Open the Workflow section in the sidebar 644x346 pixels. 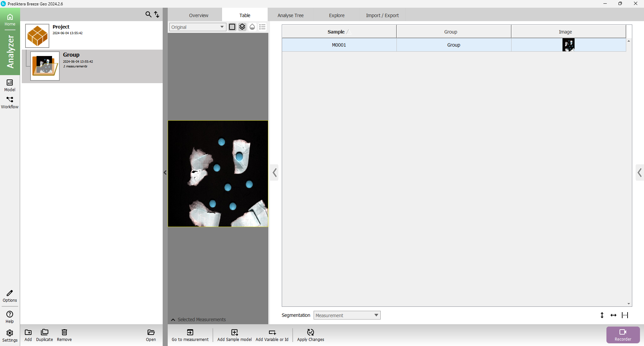(10, 102)
